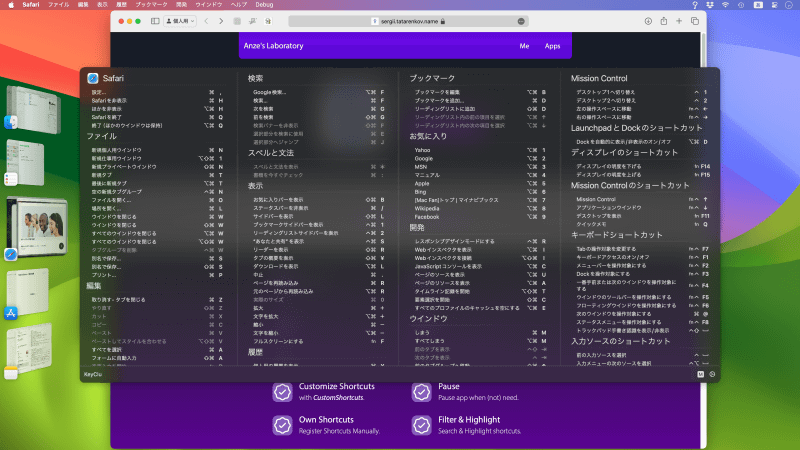800x450 pixels.
Task: Click the ページのソースを表示 shortcut row
Action: 480,274
